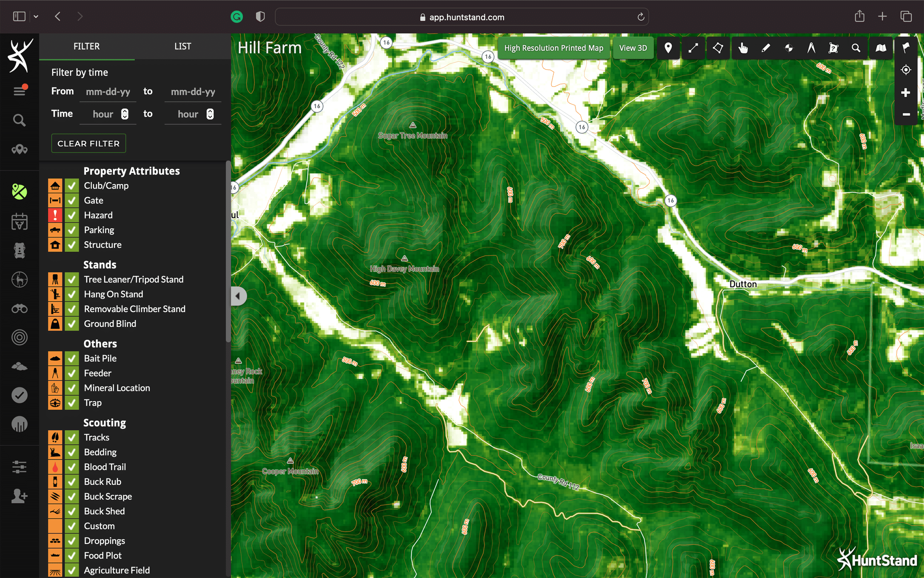Open the Safari sidebar dropdown chevron
Viewport: 924px width, 578px height.
(36, 17)
